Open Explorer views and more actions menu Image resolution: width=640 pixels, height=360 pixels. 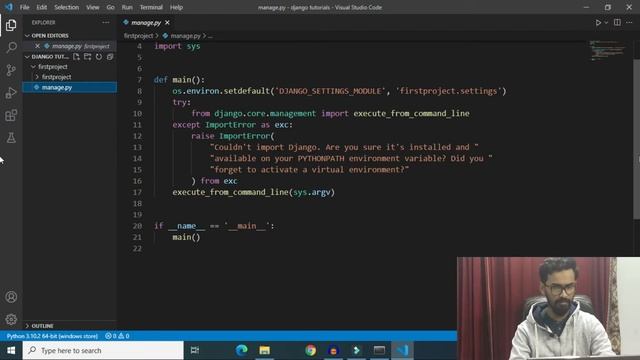point(106,22)
